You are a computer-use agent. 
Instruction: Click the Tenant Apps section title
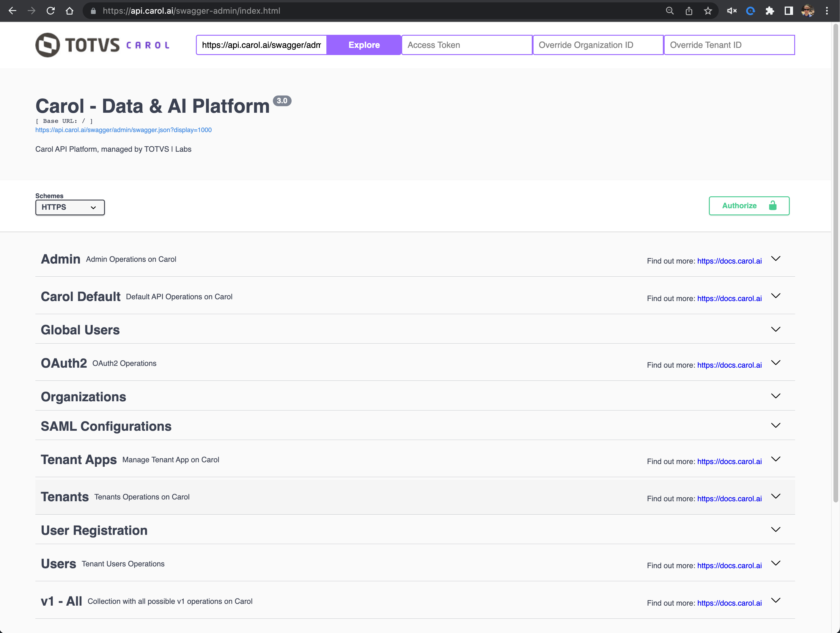[x=78, y=460]
